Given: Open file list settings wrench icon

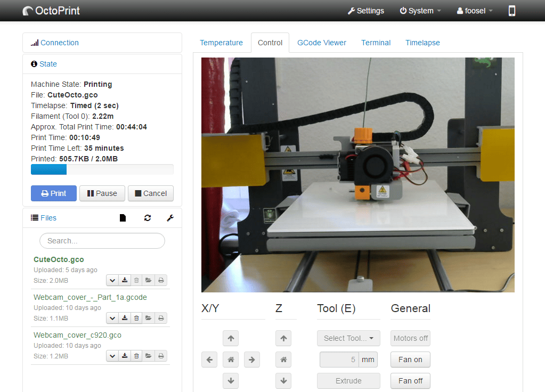Looking at the screenshot, I should pyautogui.click(x=170, y=218).
